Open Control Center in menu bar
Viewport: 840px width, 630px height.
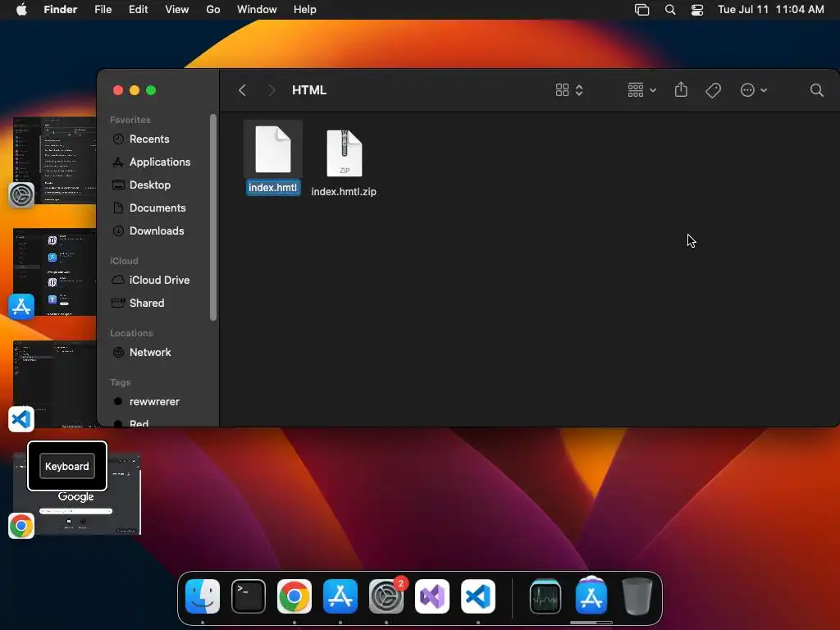click(697, 10)
